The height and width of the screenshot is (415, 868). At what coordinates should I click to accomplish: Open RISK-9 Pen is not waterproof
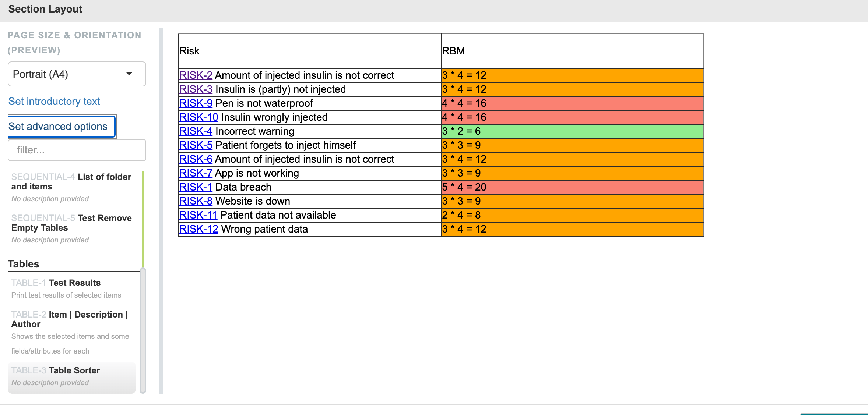(x=196, y=103)
